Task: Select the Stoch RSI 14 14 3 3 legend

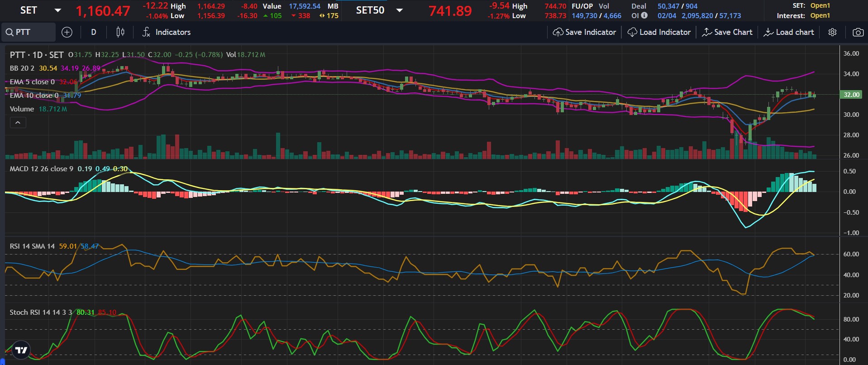Action: point(41,312)
